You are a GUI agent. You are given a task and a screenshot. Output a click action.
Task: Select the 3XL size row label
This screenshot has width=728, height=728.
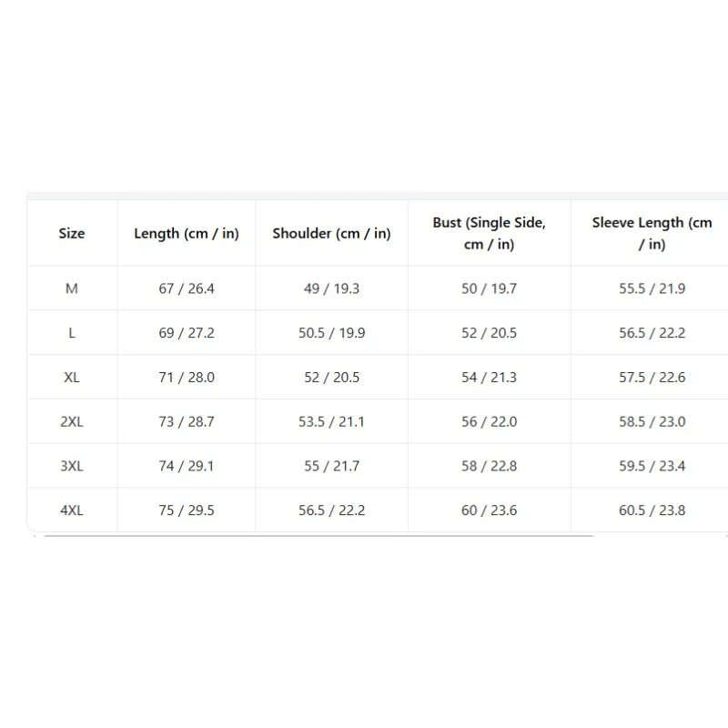coord(72,466)
